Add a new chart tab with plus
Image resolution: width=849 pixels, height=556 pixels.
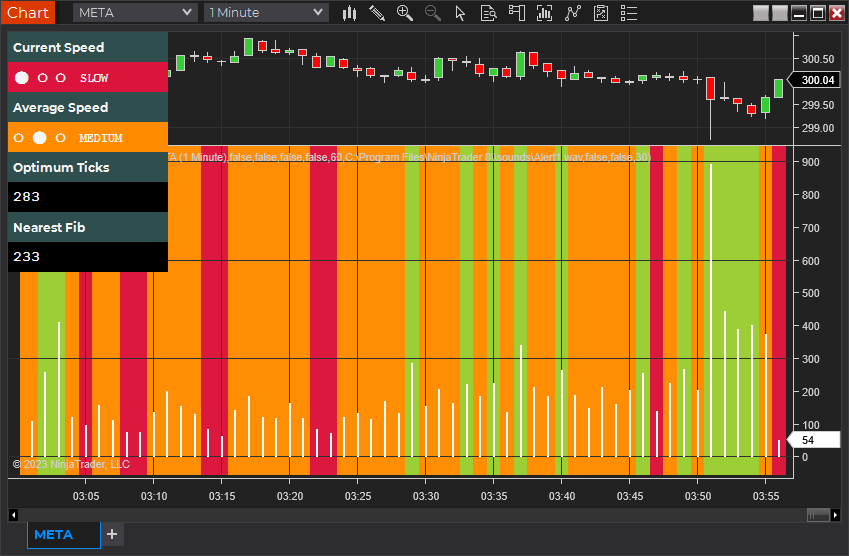coord(112,534)
